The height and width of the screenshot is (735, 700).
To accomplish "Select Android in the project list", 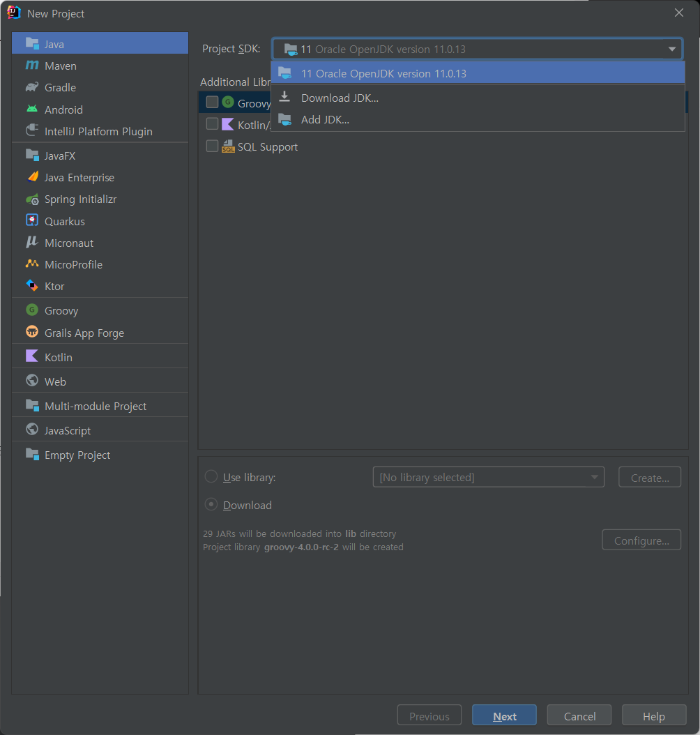I will click(100, 109).
